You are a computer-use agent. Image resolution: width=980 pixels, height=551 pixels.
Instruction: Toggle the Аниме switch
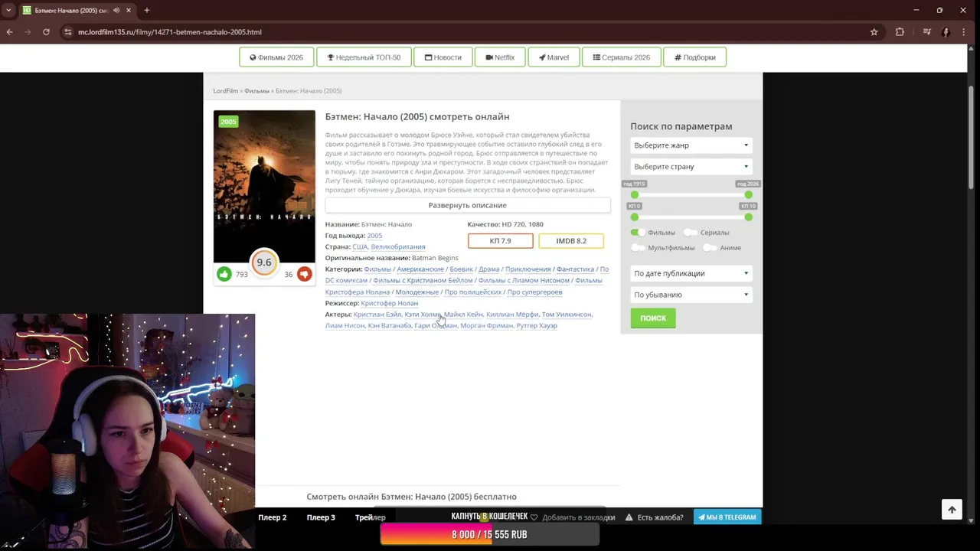click(710, 248)
